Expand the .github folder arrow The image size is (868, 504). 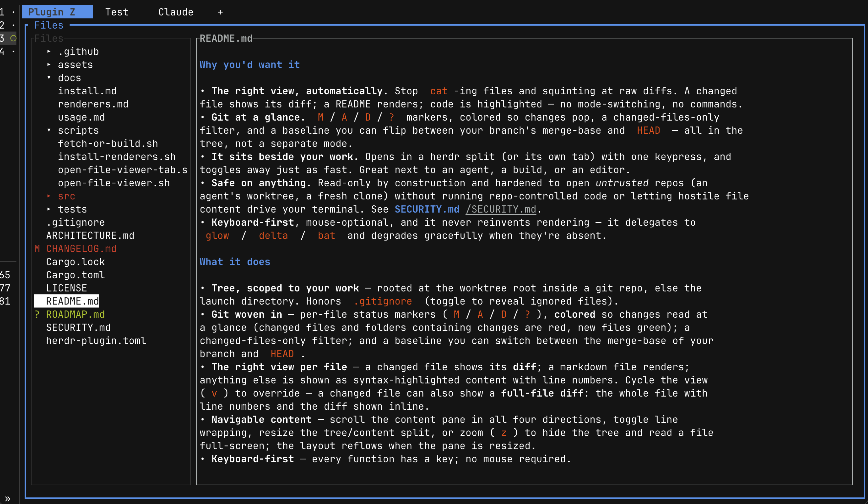(49, 51)
